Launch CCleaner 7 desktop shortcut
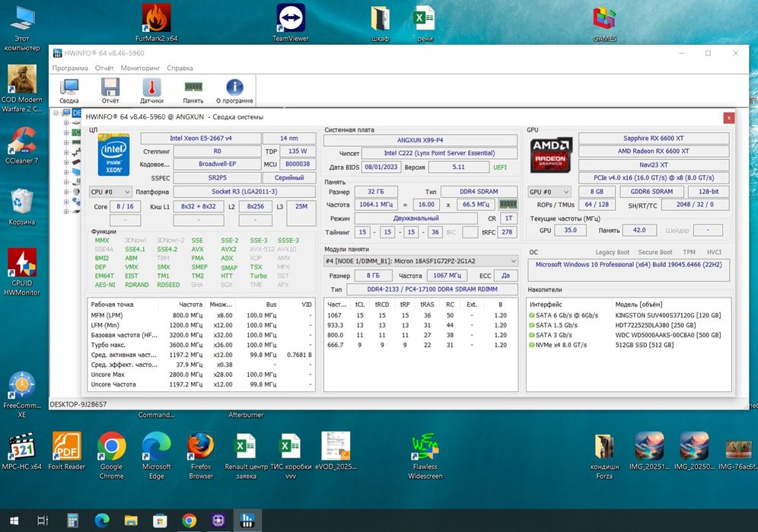Screen dimensions: 758x532 tap(22, 145)
